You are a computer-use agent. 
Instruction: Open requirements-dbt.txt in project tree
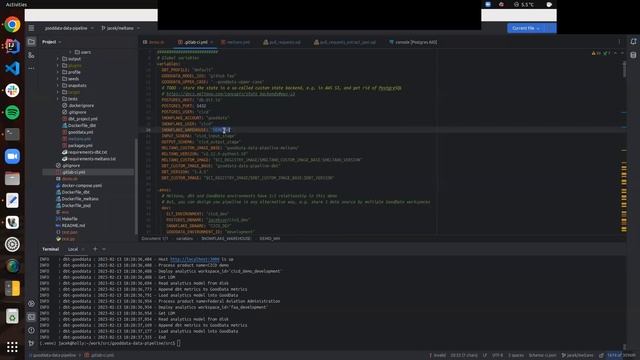click(x=85, y=152)
